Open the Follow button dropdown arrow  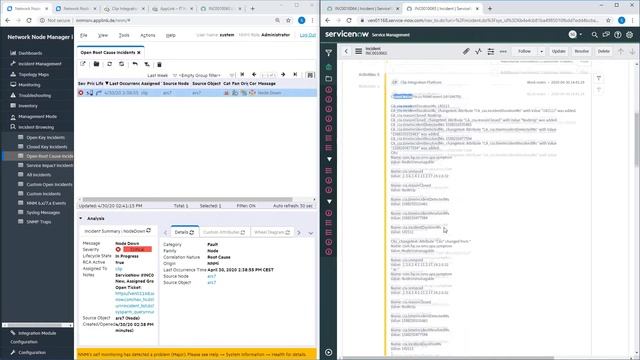(542, 51)
